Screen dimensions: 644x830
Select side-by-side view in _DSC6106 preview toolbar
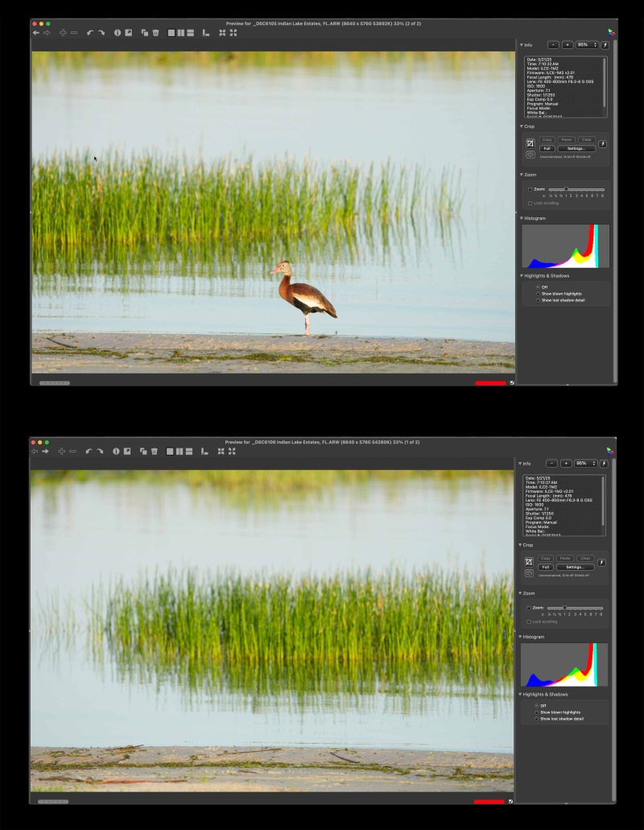pos(180,452)
